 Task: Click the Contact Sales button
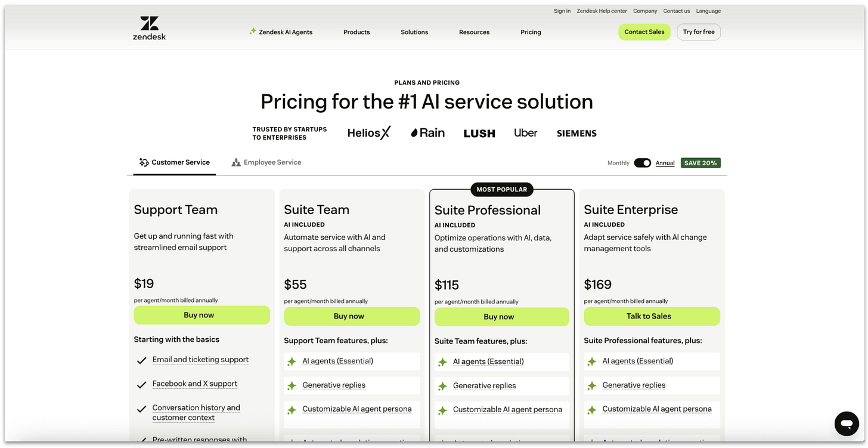644,32
